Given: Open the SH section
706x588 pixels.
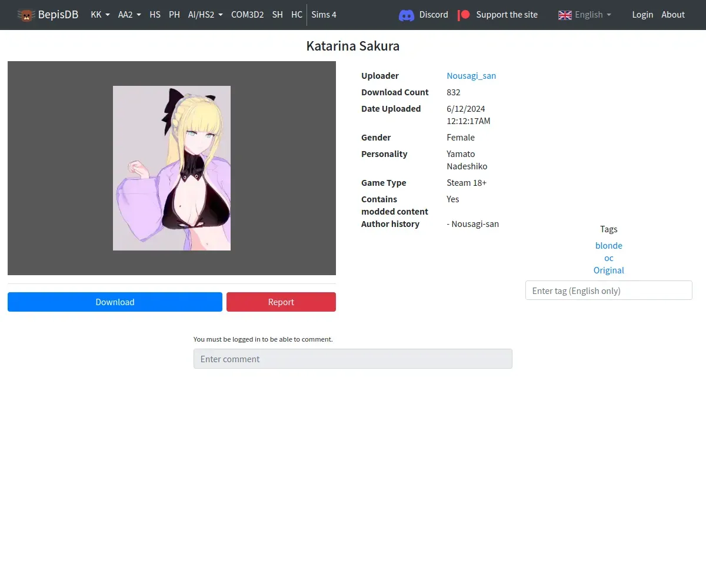Looking at the screenshot, I should [277, 15].
